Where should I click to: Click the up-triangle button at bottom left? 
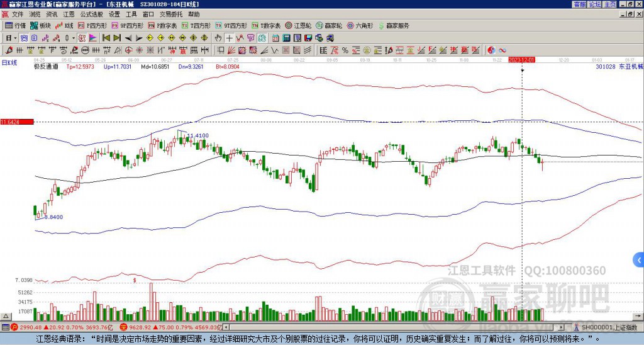tap(6, 317)
